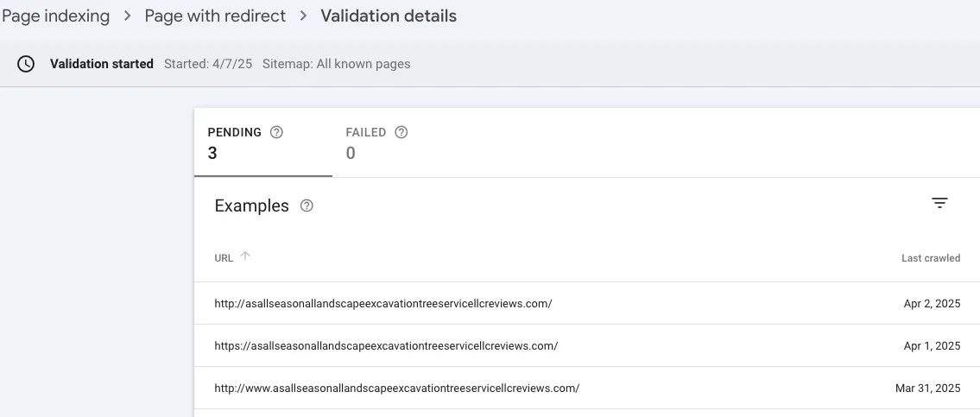Open the table filter icon

939,203
